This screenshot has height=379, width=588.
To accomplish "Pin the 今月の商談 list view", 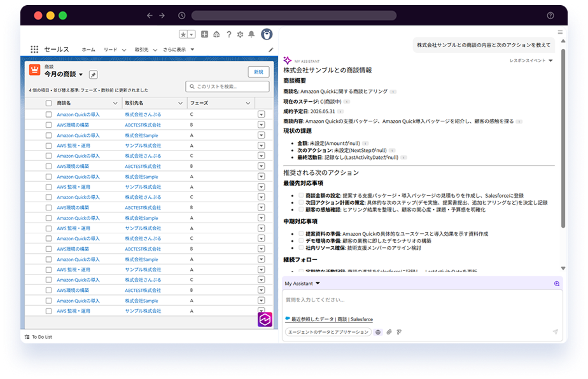I will coord(94,74).
